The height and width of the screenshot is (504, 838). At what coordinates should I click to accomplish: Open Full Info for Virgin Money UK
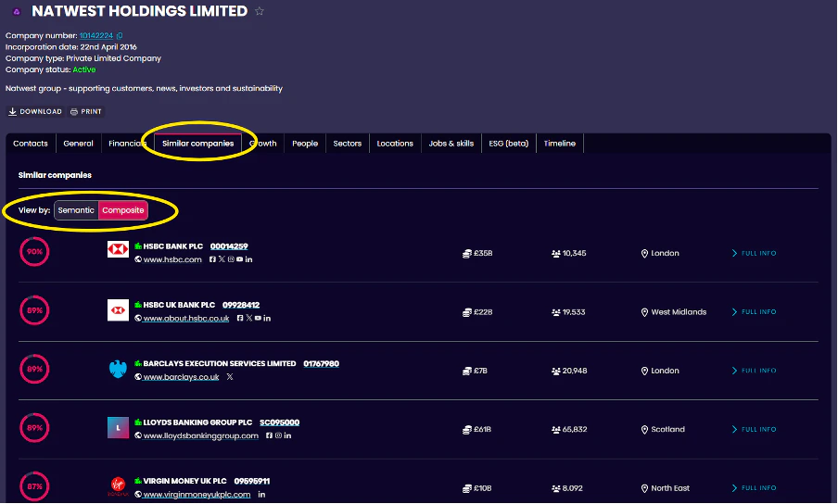[754, 488]
